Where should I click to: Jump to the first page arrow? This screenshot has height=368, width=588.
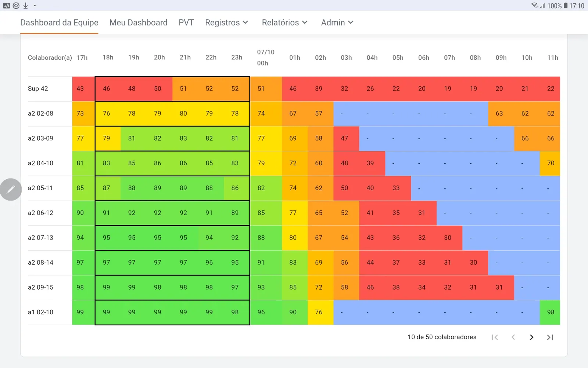click(495, 337)
